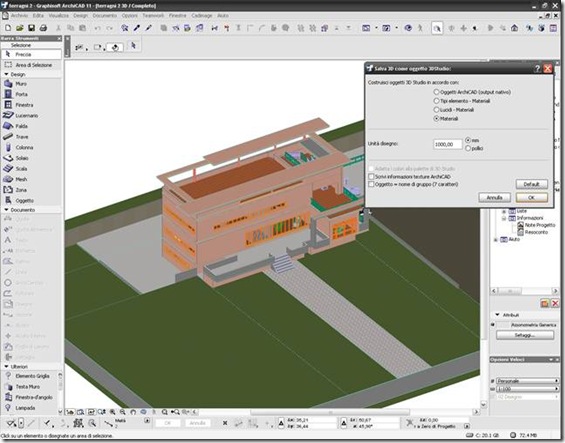Viewport: 565px width, 443px height.
Task: Open the Documento menu
Action: (x=105, y=15)
